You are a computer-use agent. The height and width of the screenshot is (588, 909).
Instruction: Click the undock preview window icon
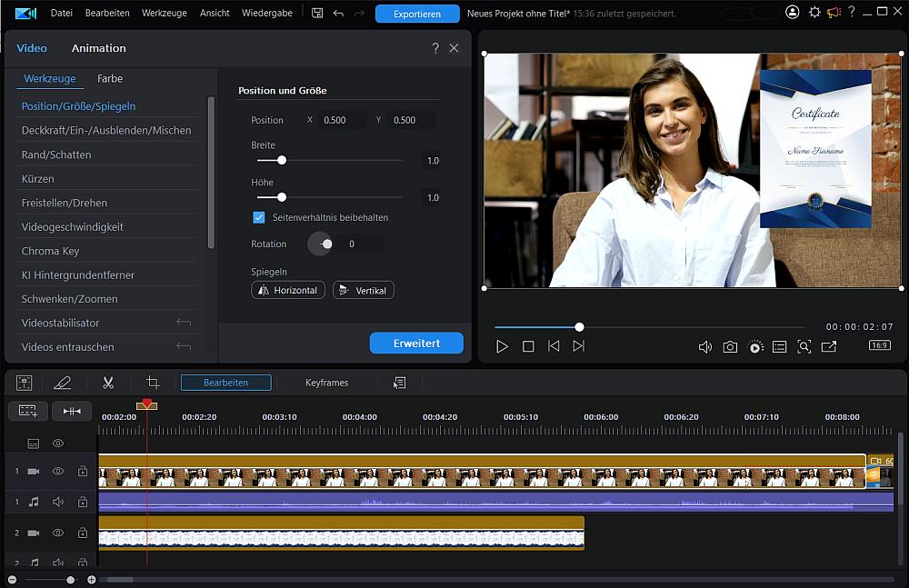pos(829,346)
